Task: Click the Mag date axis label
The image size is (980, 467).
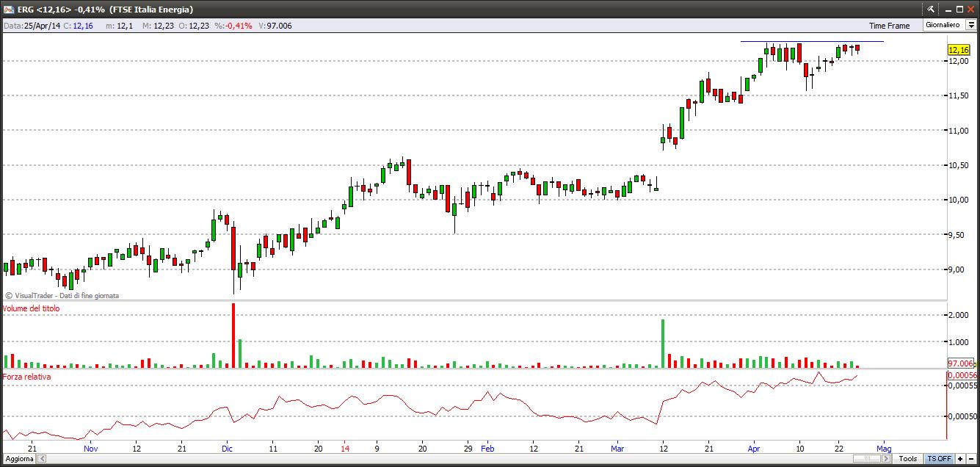Action: point(884,448)
